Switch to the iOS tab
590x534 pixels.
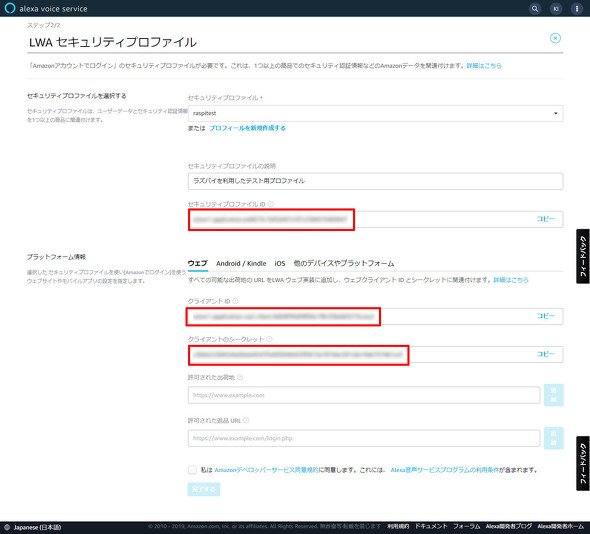(280, 263)
